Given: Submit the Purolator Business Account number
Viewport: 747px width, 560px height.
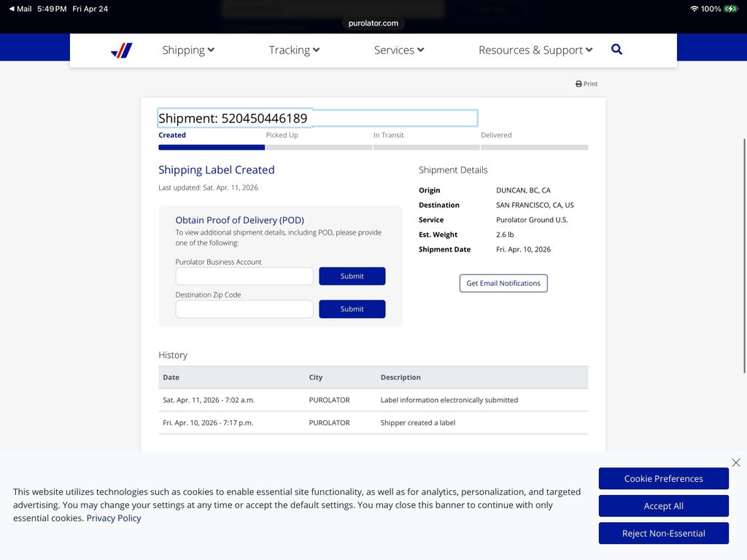Looking at the screenshot, I should point(352,276).
